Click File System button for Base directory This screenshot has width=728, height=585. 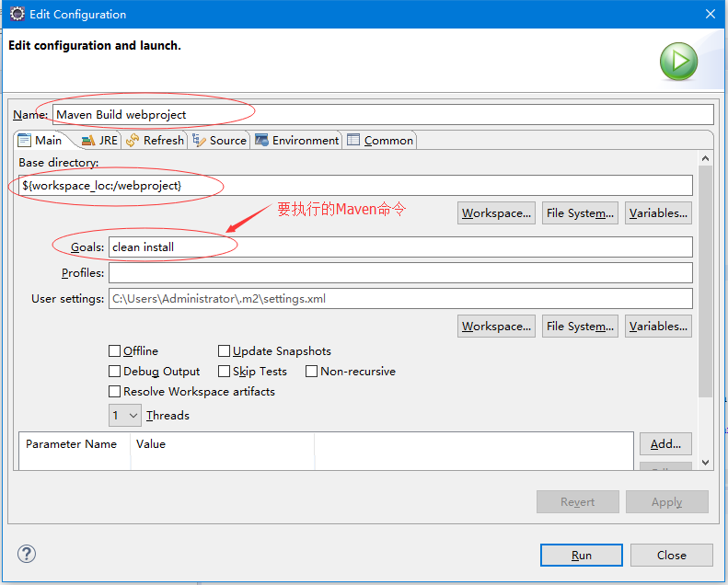click(580, 213)
